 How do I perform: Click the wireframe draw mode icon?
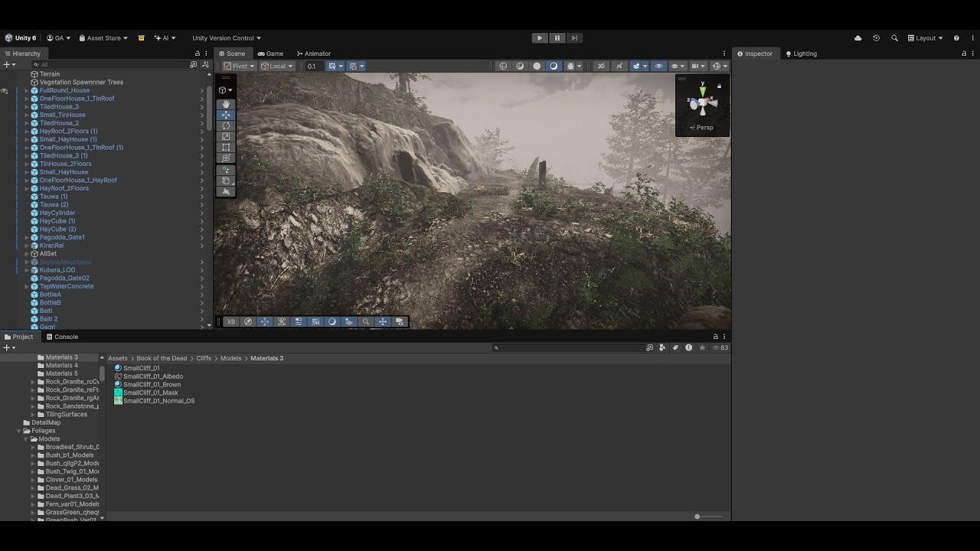(x=503, y=66)
